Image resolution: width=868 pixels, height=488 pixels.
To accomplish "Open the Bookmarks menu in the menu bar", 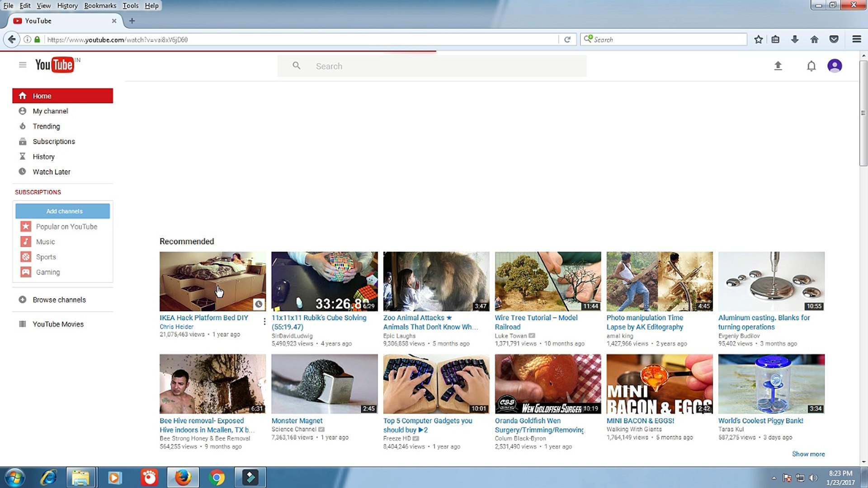I will coord(100,5).
